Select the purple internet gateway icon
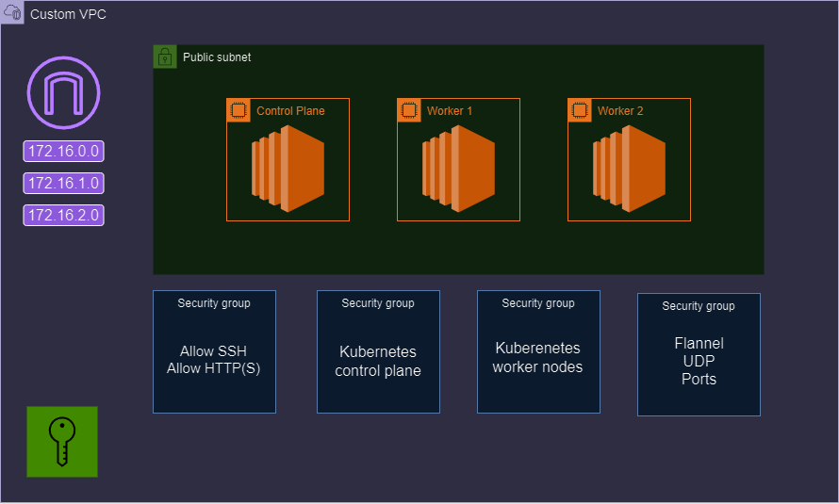839x504 pixels. pyautogui.click(x=64, y=92)
